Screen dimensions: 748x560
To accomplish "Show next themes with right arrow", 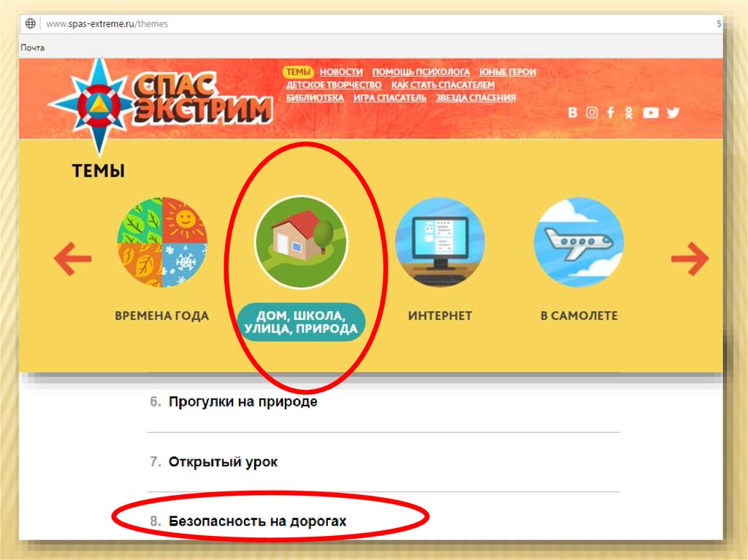I will [690, 258].
